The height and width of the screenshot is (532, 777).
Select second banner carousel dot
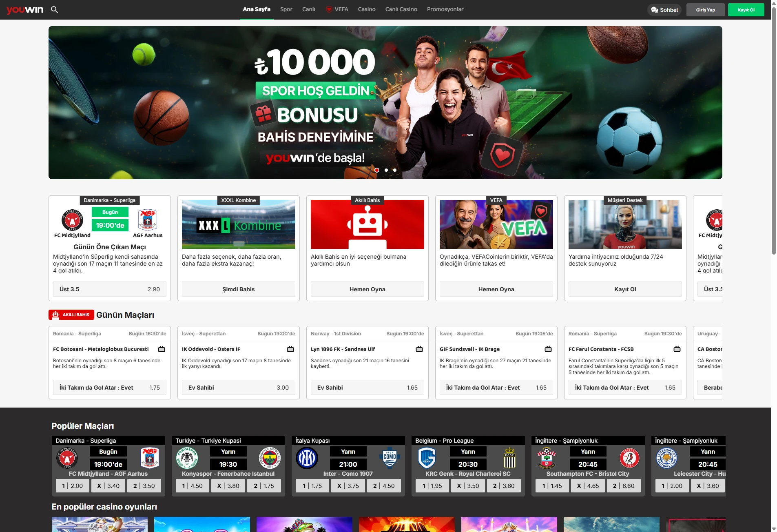(386, 170)
